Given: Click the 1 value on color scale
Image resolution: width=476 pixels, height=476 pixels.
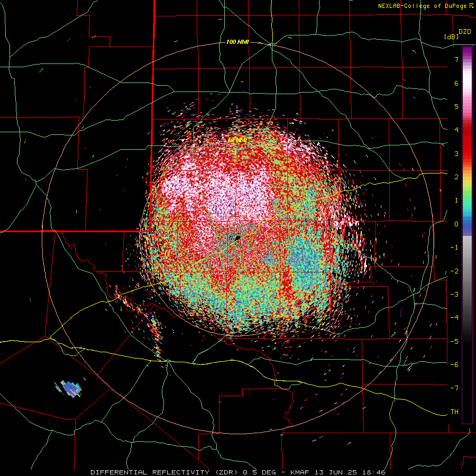Looking at the screenshot, I should (456, 200).
